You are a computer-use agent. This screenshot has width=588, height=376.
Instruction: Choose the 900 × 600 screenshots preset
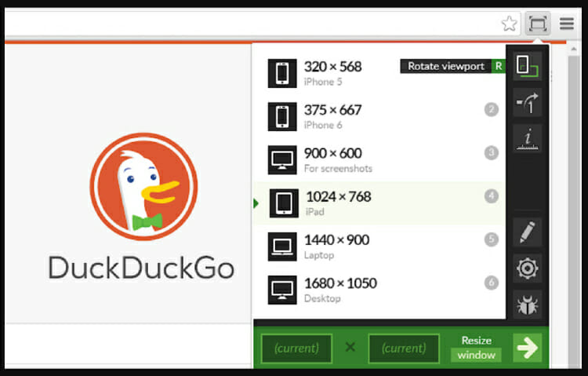(379, 160)
